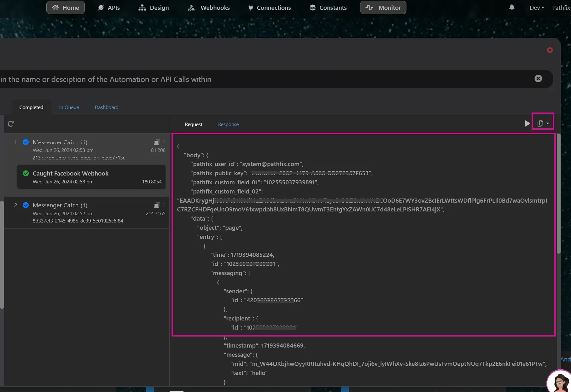Select Messenger Catch run at 02:52 pm
This screenshot has width=571, height=392.
87,213
